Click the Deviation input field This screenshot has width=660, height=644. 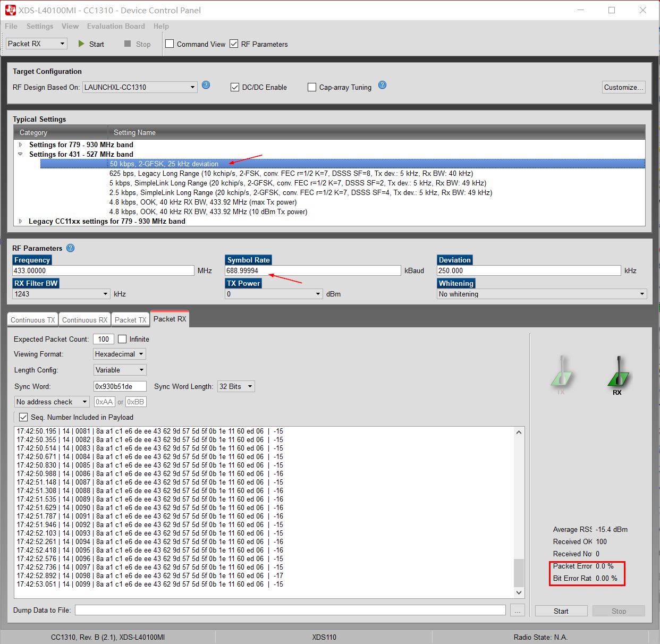[529, 270]
